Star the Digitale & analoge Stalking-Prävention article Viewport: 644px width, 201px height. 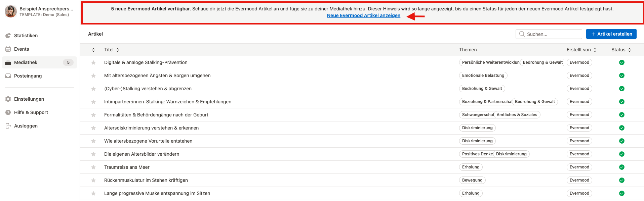(x=93, y=62)
